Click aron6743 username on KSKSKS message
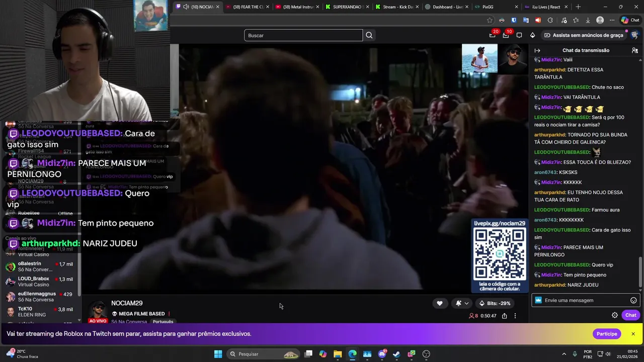 coord(545,172)
